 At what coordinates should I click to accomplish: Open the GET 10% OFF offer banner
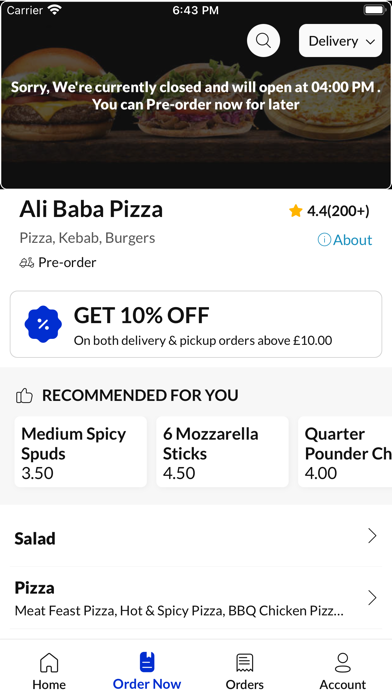196,324
